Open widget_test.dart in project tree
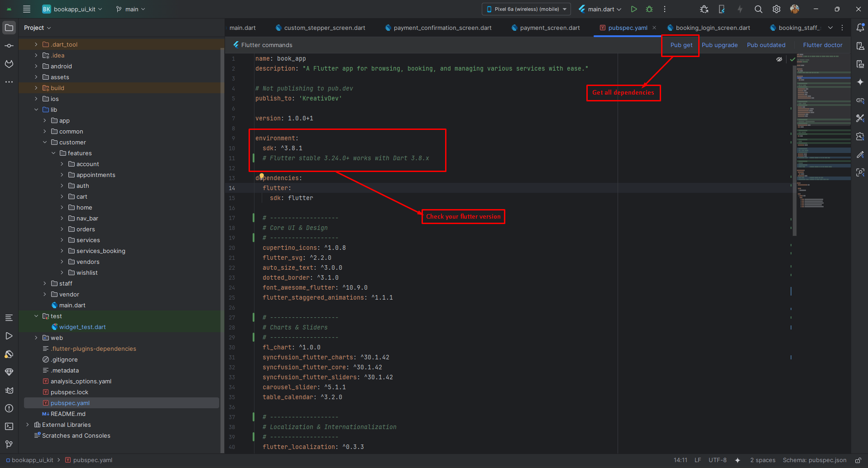Viewport: 868px width, 468px height. coord(82,327)
